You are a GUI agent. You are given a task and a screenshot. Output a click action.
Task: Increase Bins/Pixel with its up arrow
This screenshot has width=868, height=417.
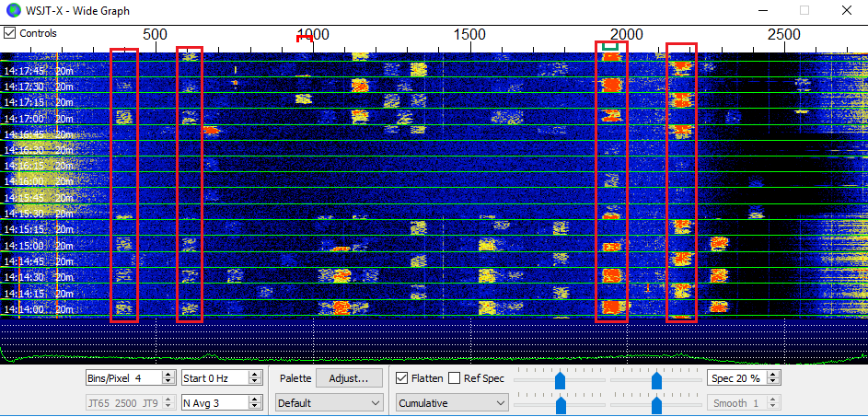pyautogui.click(x=168, y=374)
